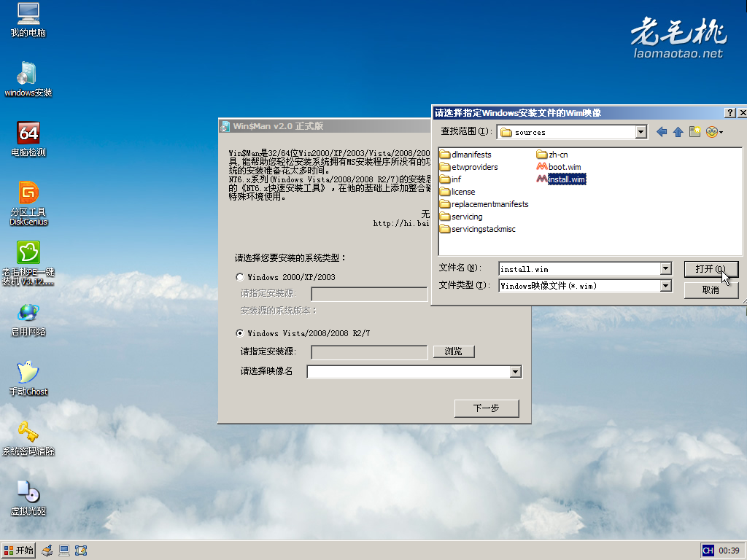Click the 打开 button to open the file

click(x=711, y=269)
